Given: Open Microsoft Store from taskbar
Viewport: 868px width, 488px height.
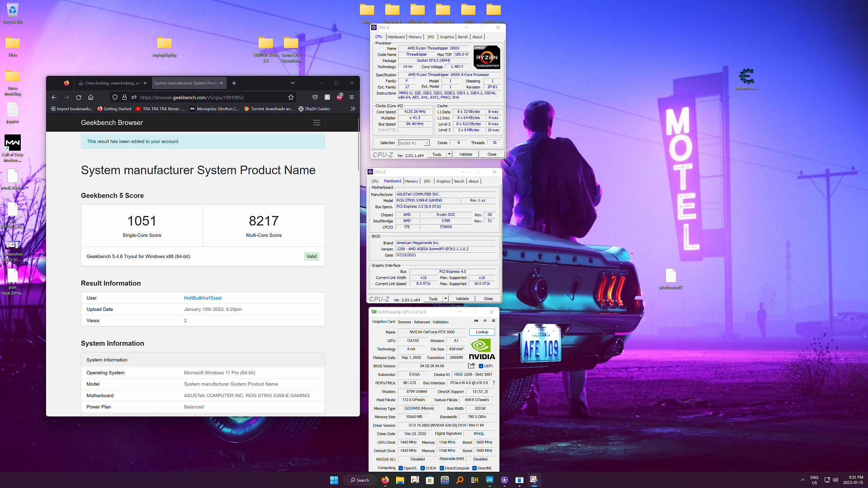Looking at the screenshot, I should coord(430,480).
